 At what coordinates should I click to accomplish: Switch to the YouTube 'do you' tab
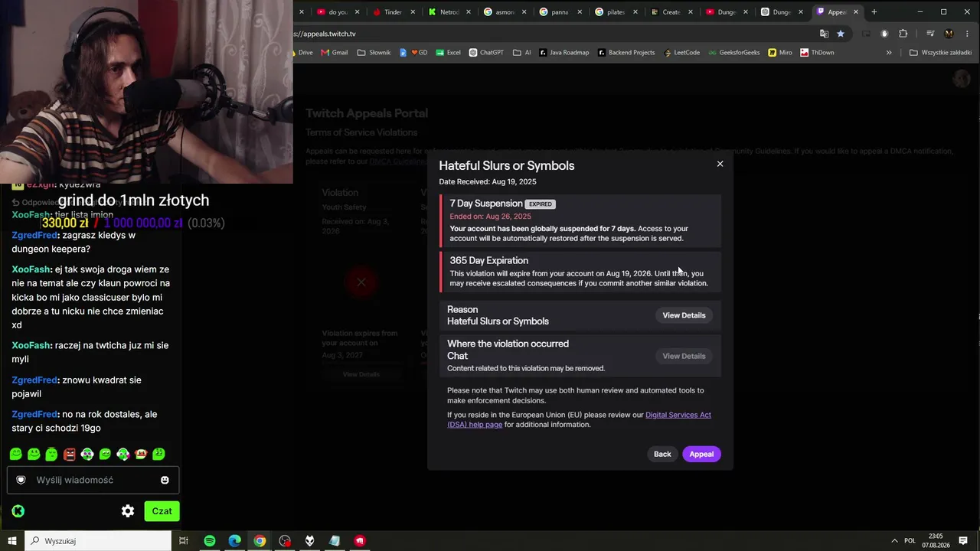(x=338, y=11)
